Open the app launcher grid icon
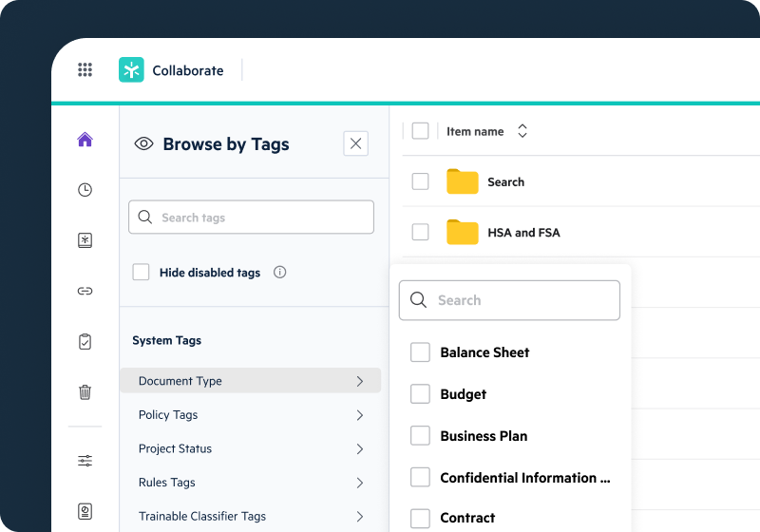Viewport: 760px width, 532px height. pos(85,70)
